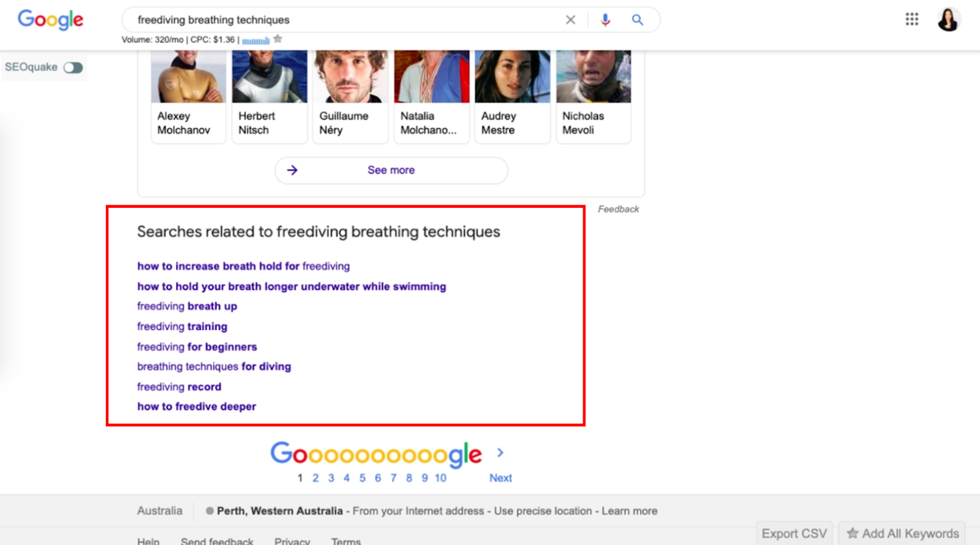Open 'breathing techniques for diving' related search
Image resolution: width=980 pixels, height=545 pixels.
tap(214, 367)
